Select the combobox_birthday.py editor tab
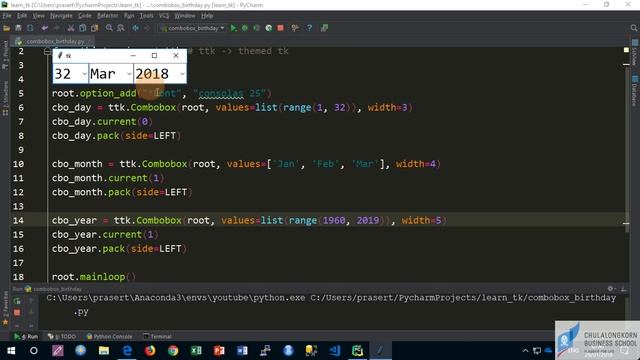This screenshot has width=640, height=360. point(53,41)
